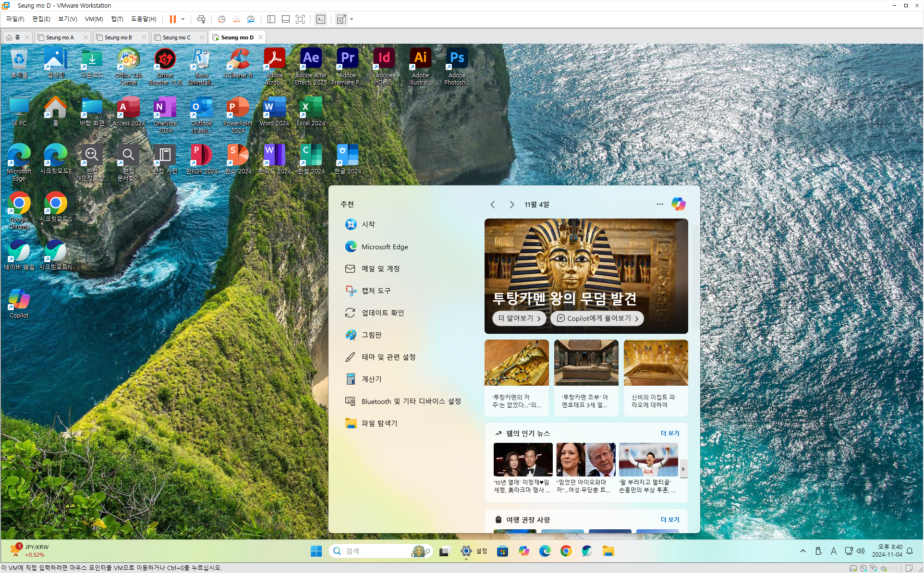Take a snapshot of this VM
This screenshot has height=573, width=924.
221,19
